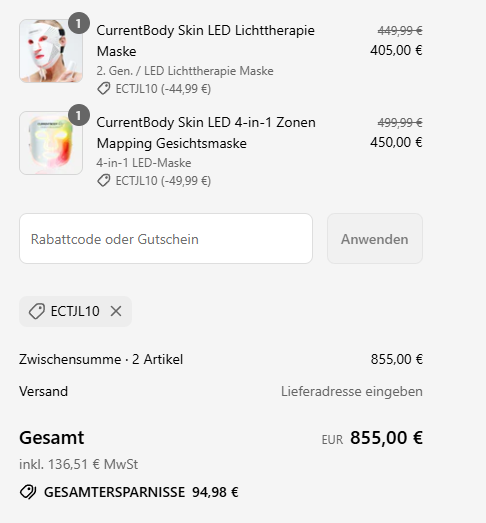Click the 405,00 € discounted price

click(396, 50)
